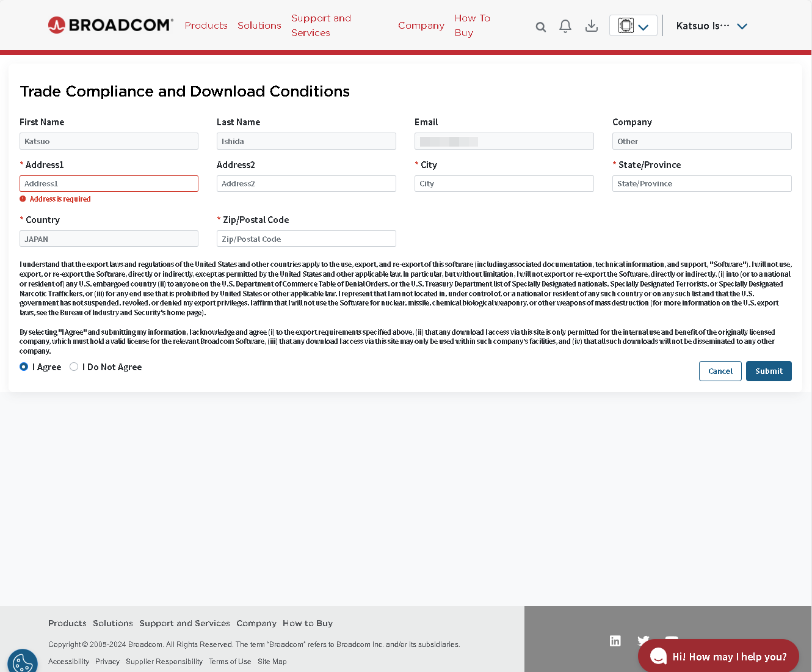This screenshot has height=672, width=812.
Task: Click the 'Trade Compliance and Download Conditions' heading
Action: (x=185, y=92)
